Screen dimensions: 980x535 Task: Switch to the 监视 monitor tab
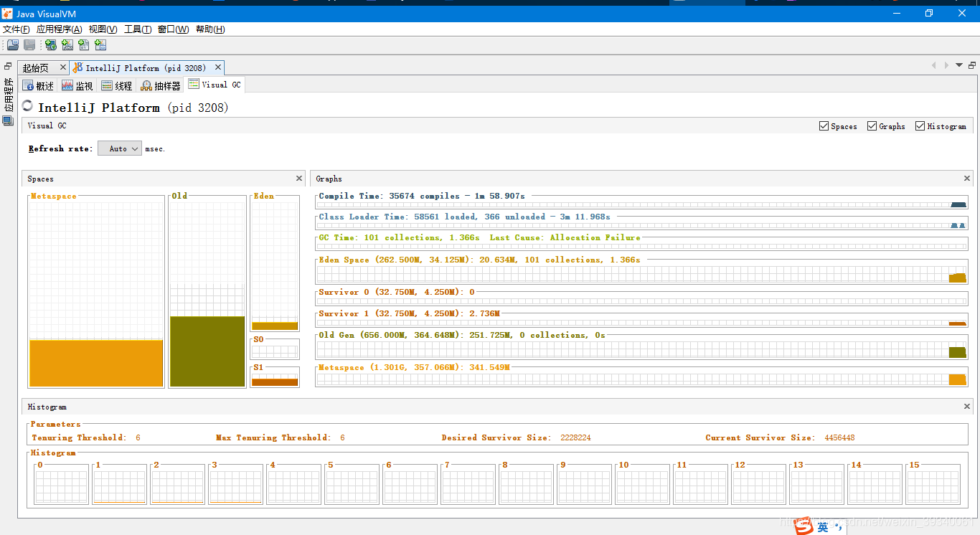(x=77, y=85)
